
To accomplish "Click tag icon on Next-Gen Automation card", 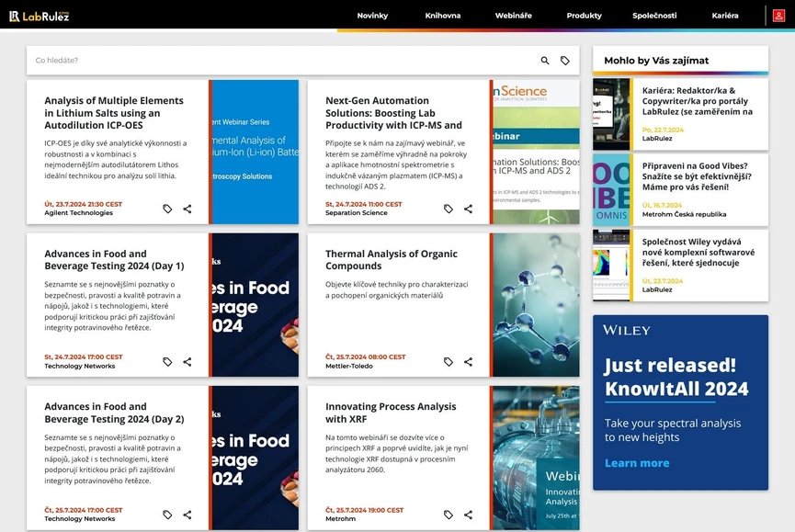I will pyautogui.click(x=449, y=209).
